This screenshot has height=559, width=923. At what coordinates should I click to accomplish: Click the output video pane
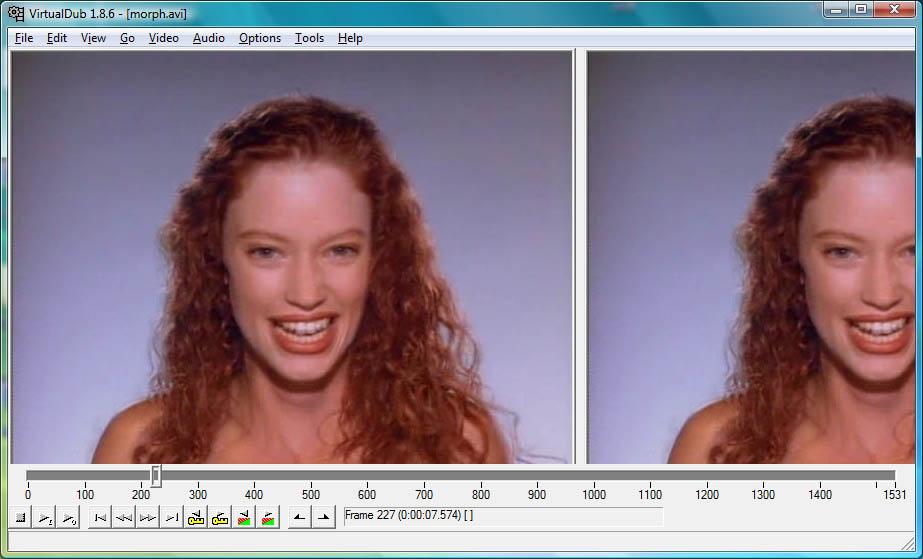pyautogui.click(x=751, y=257)
